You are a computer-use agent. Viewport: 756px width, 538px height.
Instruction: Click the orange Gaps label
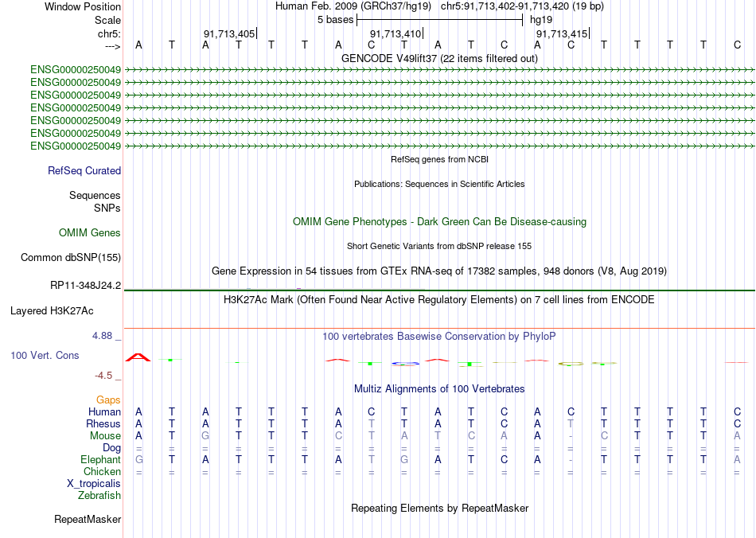(x=108, y=400)
